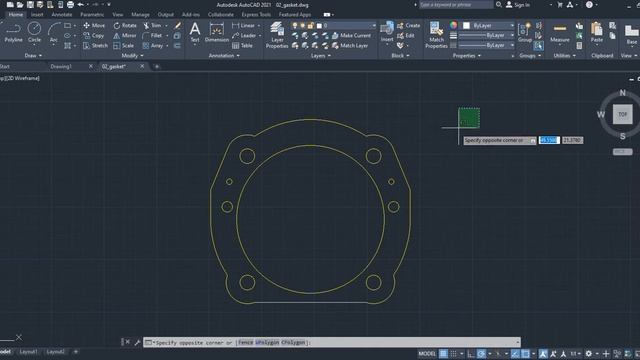
Task: Click Edit block button
Action: pyautogui.click(x=406, y=36)
